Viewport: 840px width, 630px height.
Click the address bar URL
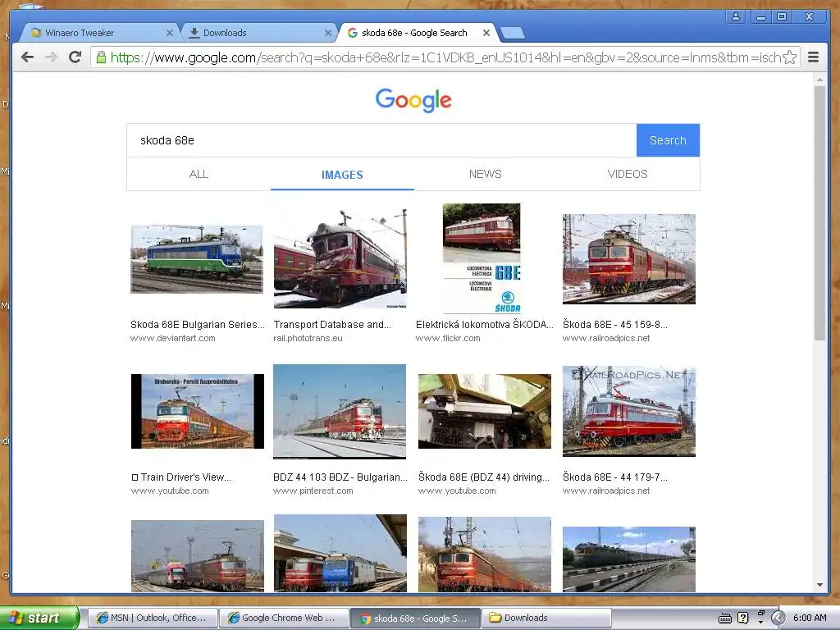click(445, 57)
